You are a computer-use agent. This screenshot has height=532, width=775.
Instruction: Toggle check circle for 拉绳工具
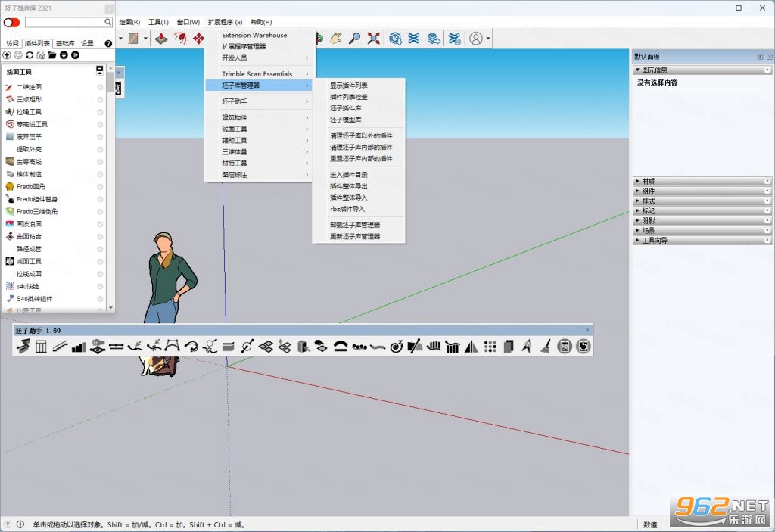100,112
